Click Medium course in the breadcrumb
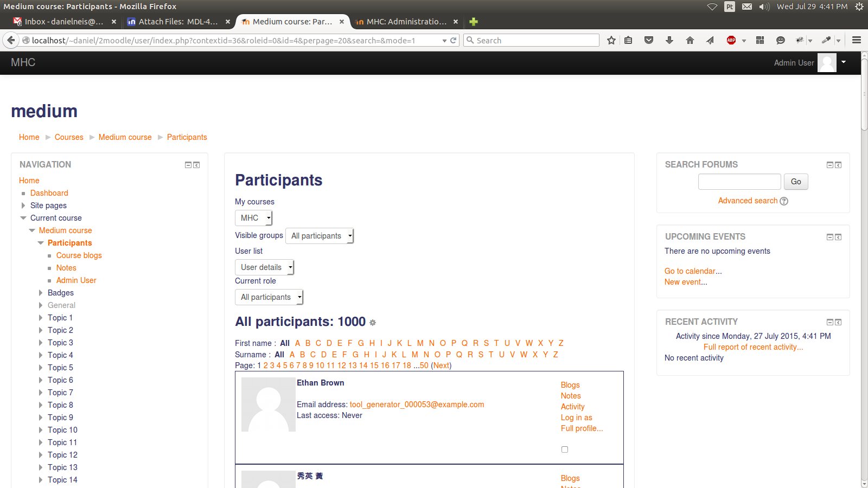The height and width of the screenshot is (488, 868). (125, 137)
